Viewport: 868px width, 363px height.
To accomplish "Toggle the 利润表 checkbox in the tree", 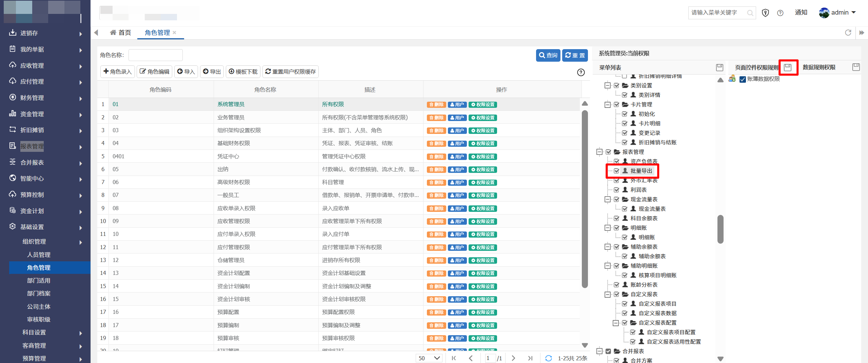I will 616,190.
